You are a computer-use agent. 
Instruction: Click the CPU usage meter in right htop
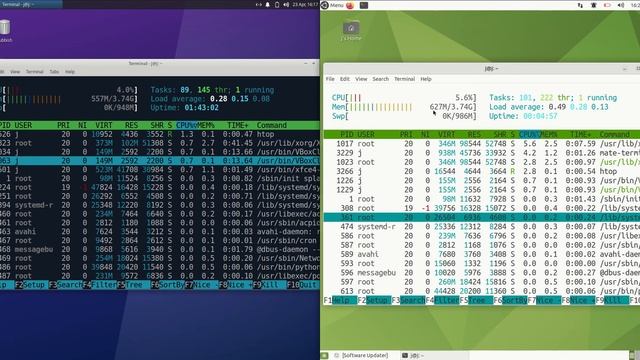[x=404, y=98]
